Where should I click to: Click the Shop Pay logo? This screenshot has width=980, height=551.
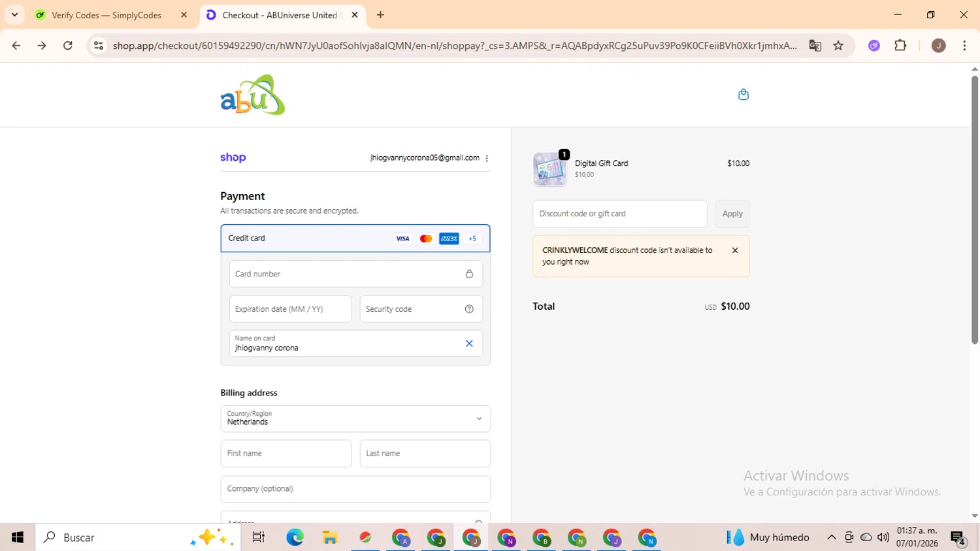[233, 158]
